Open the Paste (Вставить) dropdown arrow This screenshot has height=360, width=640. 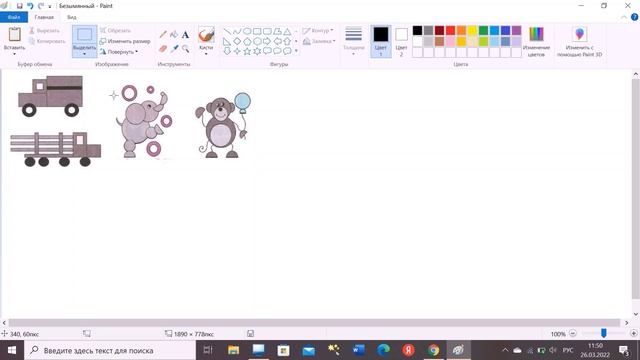pos(15,54)
